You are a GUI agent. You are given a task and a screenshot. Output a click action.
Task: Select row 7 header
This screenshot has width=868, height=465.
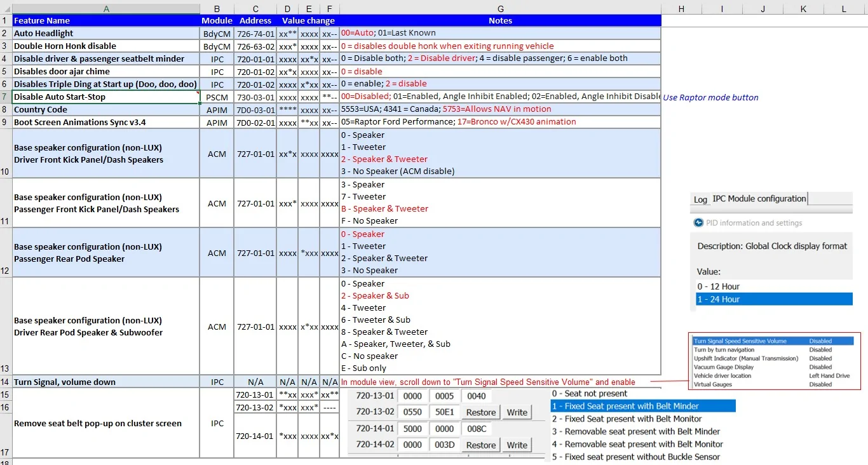pyautogui.click(x=6, y=97)
